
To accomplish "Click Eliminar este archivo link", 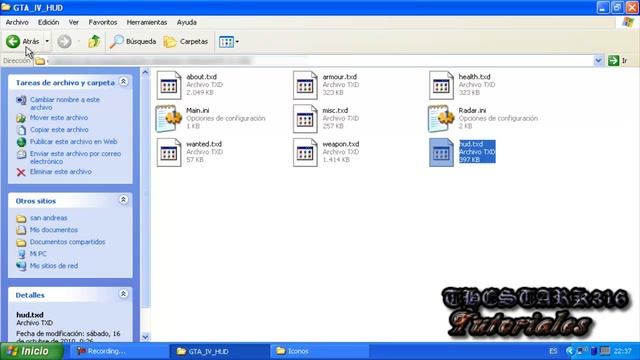I will point(61,171).
